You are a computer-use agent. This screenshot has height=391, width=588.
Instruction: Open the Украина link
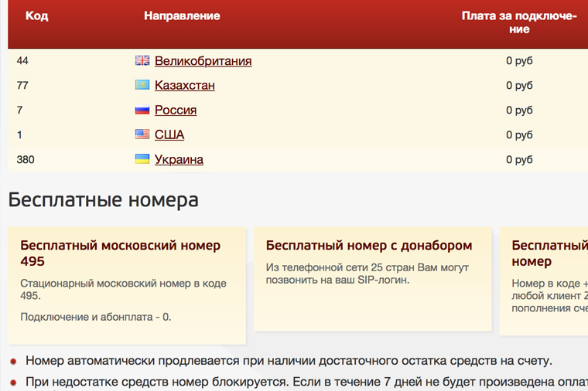tap(179, 159)
